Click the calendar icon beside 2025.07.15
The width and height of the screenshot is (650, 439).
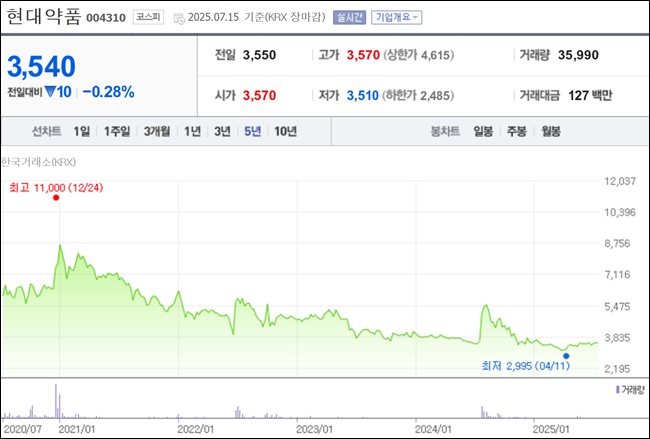click(x=179, y=18)
